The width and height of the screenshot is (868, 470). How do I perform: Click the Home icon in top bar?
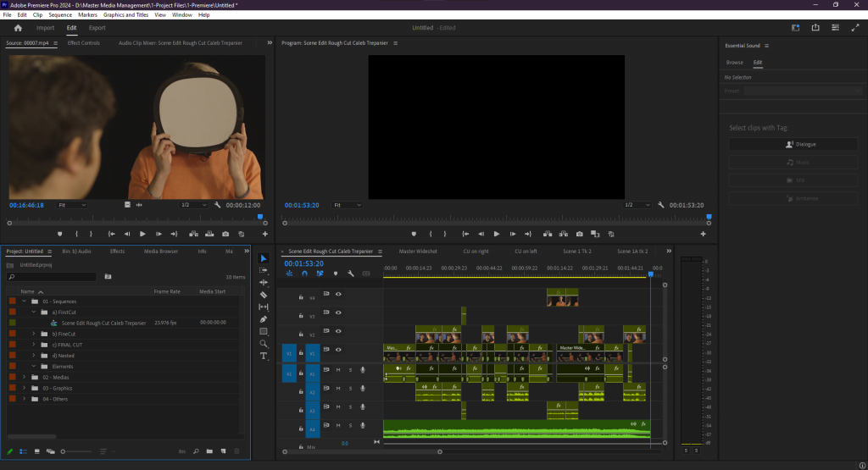[x=18, y=28]
